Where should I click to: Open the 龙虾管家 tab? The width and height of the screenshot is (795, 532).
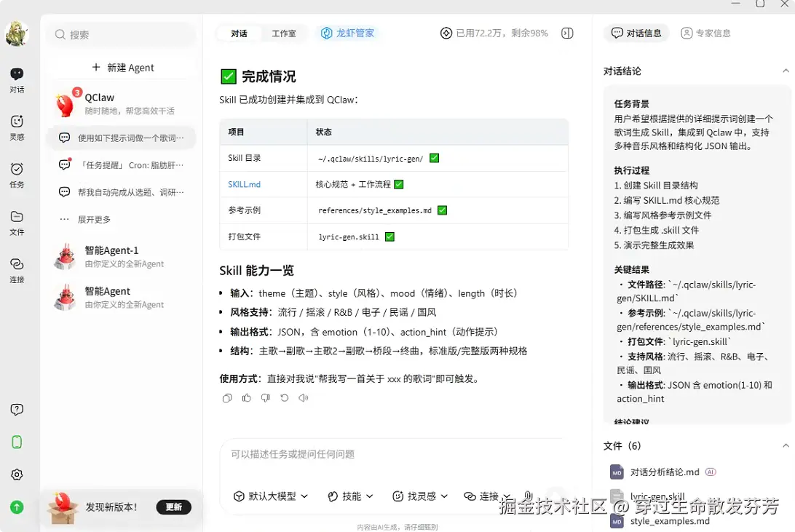click(x=348, y=33)
